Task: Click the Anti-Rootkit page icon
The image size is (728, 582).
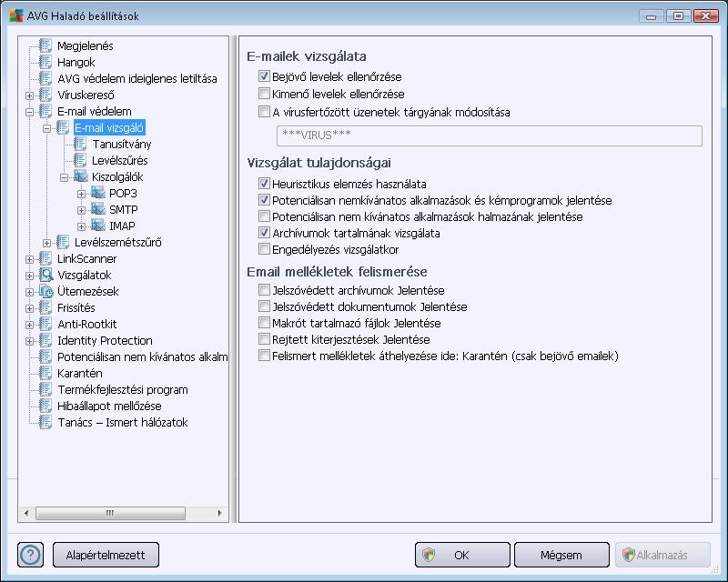Action: [45, 324]
